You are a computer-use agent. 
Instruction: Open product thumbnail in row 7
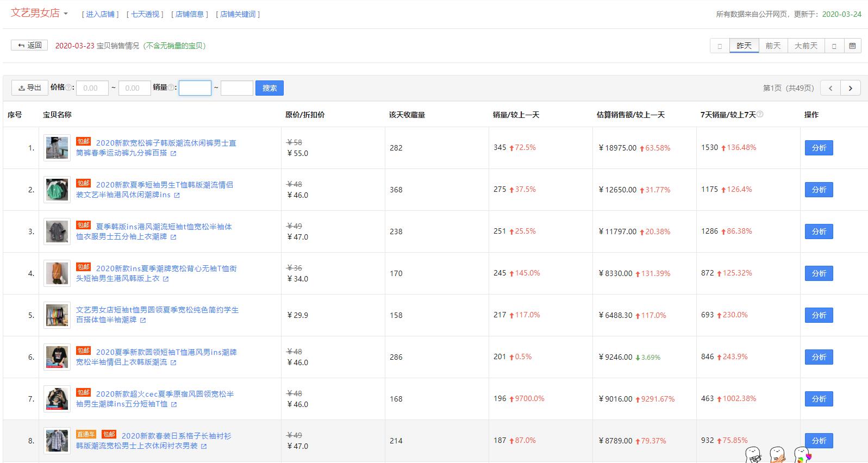point(57,399)
